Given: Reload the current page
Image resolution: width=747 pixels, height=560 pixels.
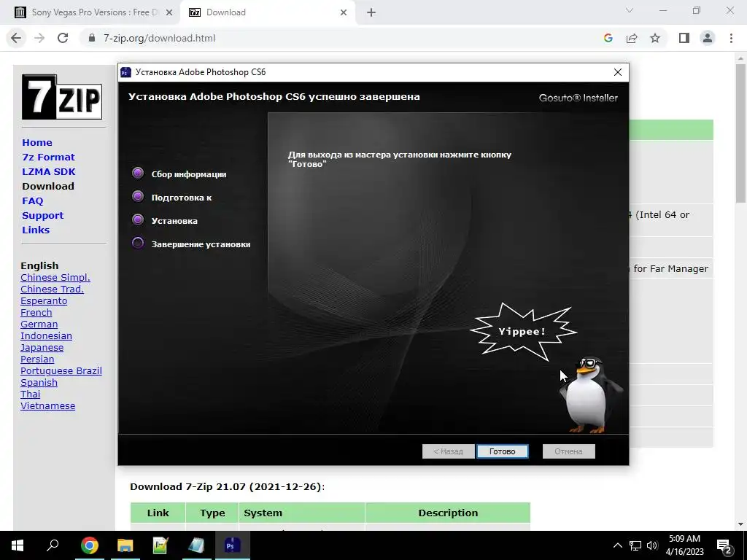Looking at the screenshot, I should point(63,38).
